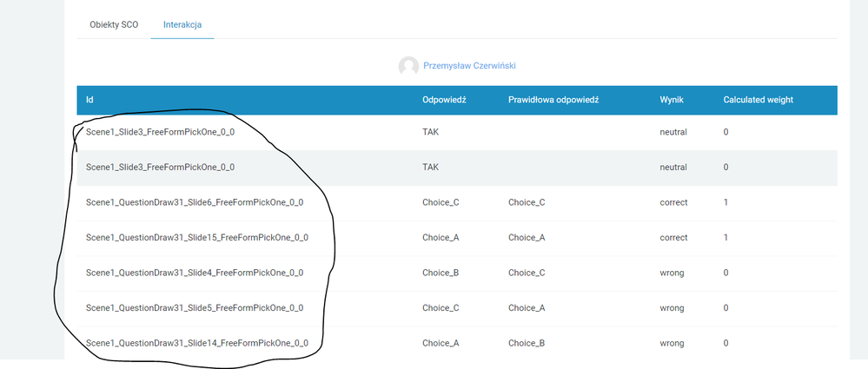Click calculated weight 1 in Slide15 row

click(726, 237)
